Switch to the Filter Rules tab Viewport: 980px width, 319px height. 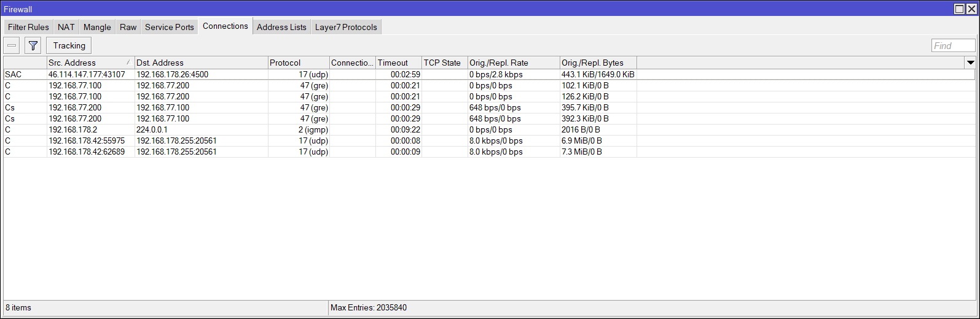[28, 27]
